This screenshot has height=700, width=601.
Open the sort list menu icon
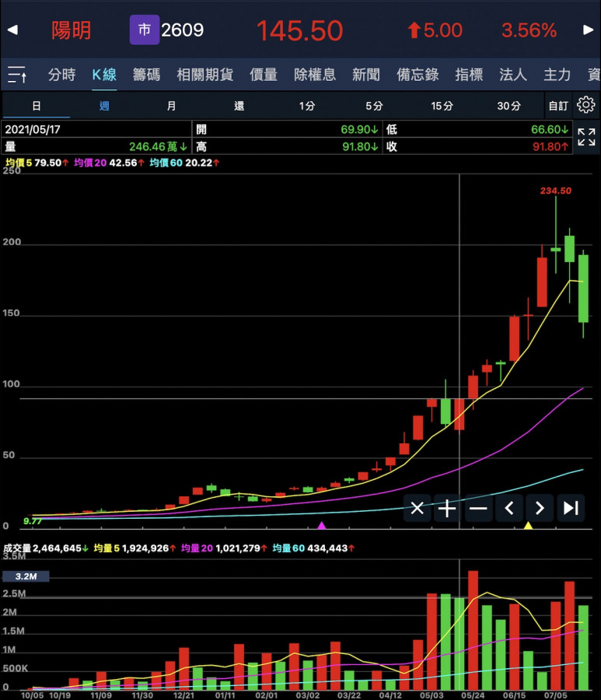point(17,75)
